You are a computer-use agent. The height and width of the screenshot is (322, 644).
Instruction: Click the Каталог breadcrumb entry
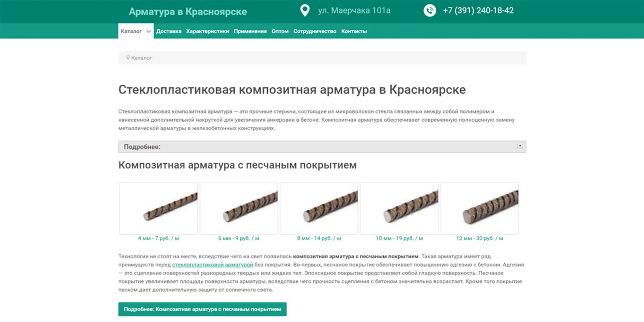click(x=141, y=58)
